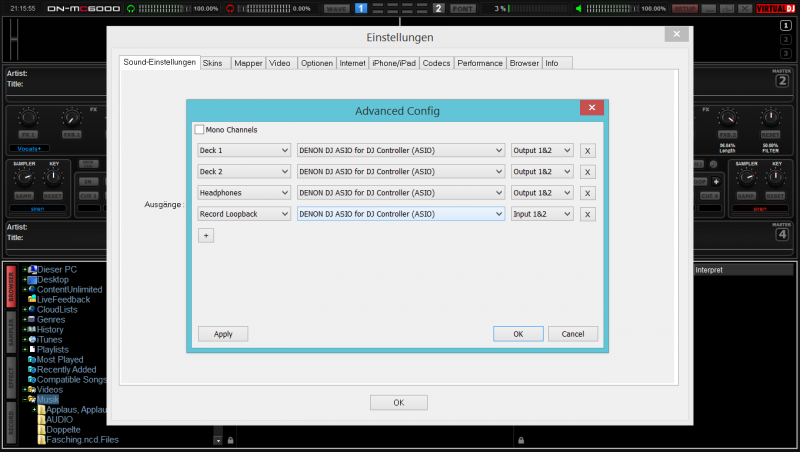Expand the Desktop tree node

coord(24,280)
